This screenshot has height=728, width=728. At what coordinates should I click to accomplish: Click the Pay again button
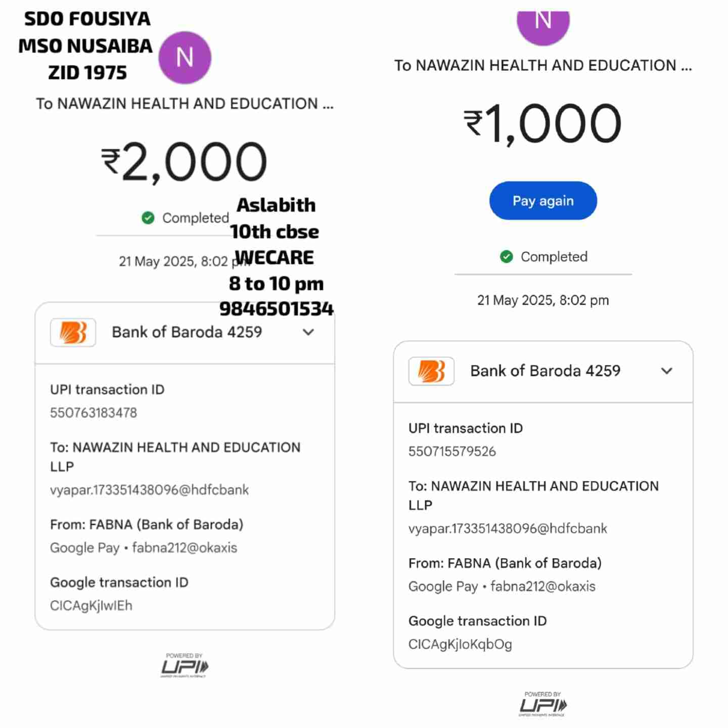coord(543,201)
